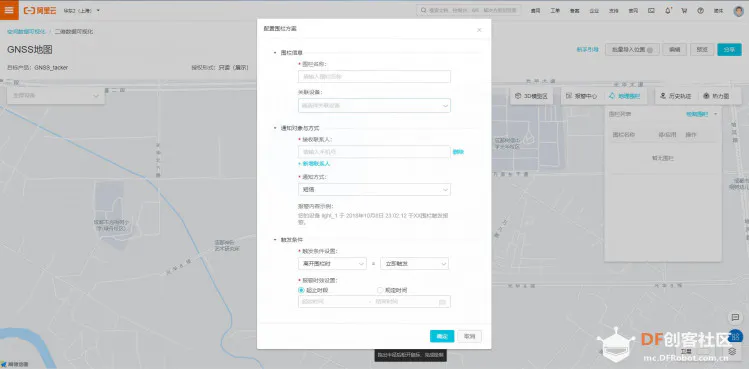
Task: Open the 支持 top navigation item
Action: click(613, 11)
